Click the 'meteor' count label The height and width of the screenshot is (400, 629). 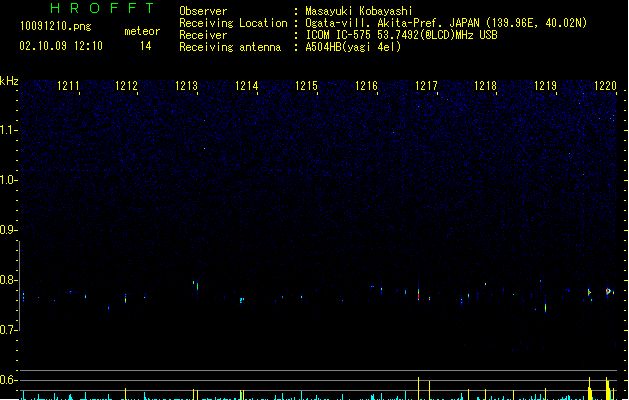click(142, 31)
